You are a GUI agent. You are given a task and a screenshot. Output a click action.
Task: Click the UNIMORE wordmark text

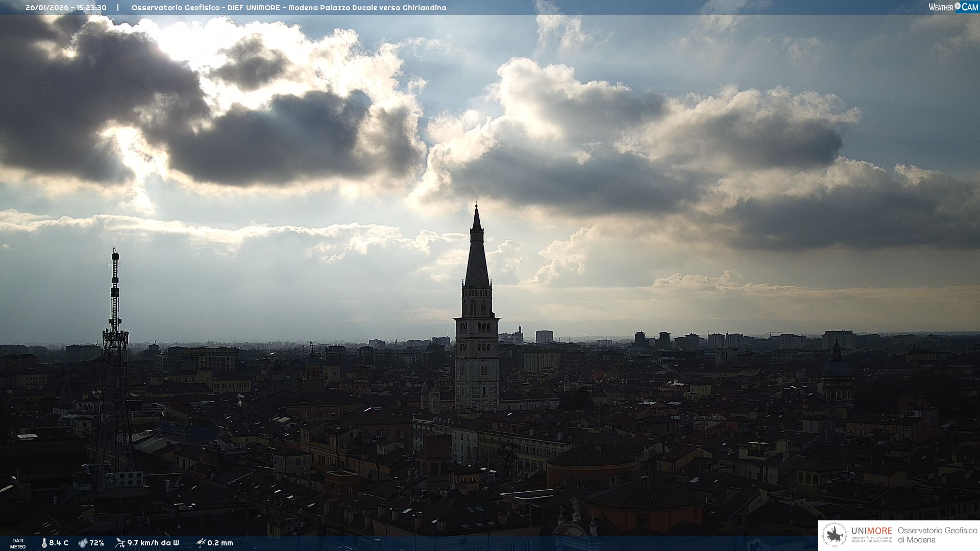pyautogui.click(x=871, y=531)
